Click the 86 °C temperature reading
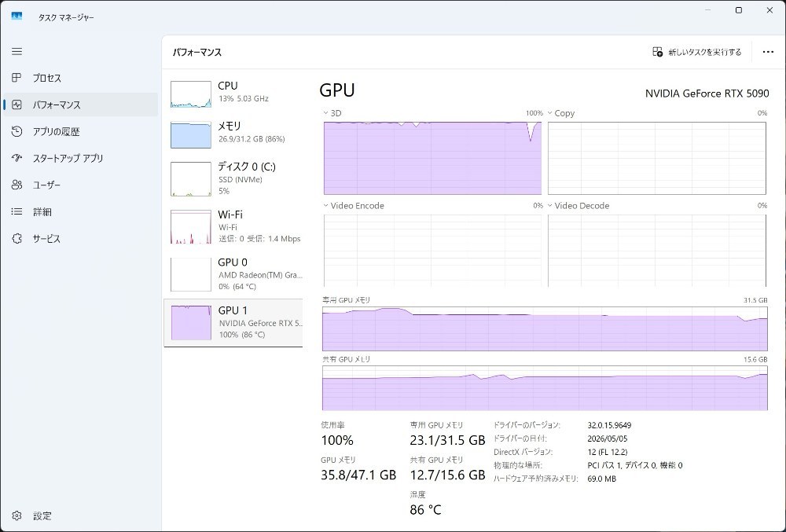Screen dimensions: 786x532 click(425, 509)
